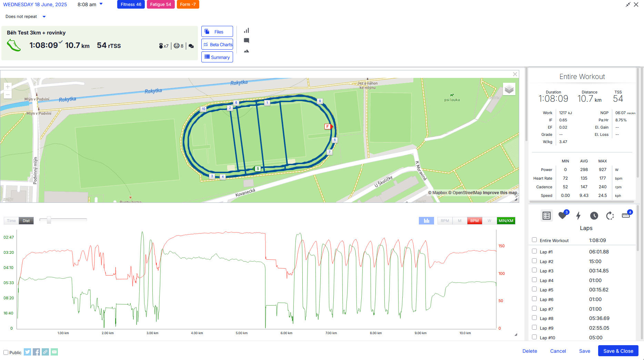Show the ruler distance panel
Viewport: 644px width, 360px height.
pyautogui.click(x=626, y=215)
